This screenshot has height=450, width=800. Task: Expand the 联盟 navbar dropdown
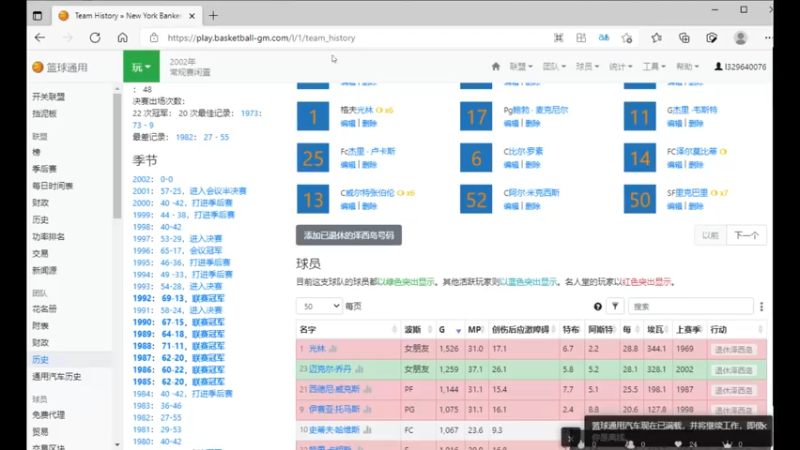[x=521, y=66]
